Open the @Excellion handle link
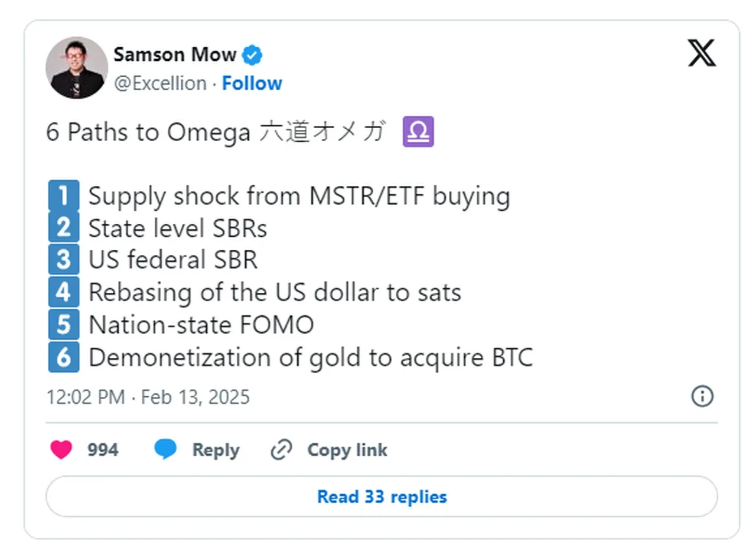756x555 pixels. 160,83
